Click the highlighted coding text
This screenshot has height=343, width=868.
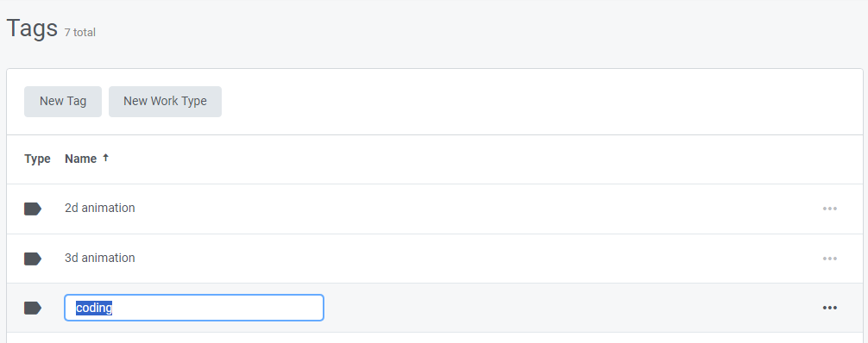click(94, 308)
